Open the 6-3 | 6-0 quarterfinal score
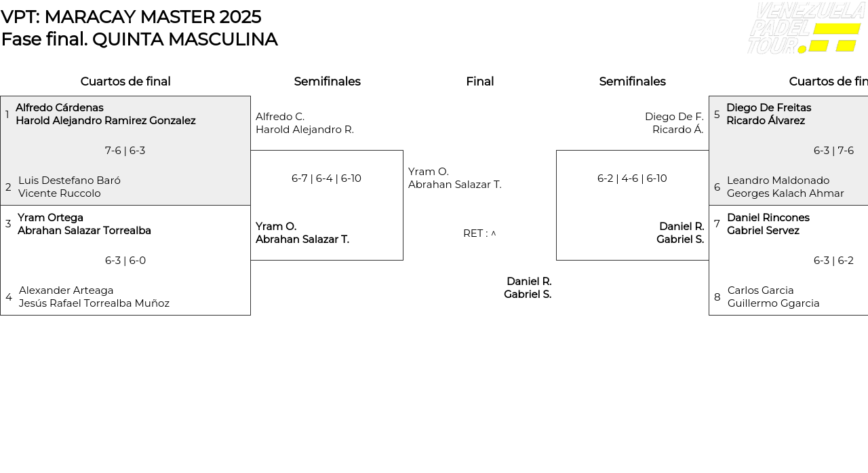This screenshot has width=868, height=473. [125, 261]
